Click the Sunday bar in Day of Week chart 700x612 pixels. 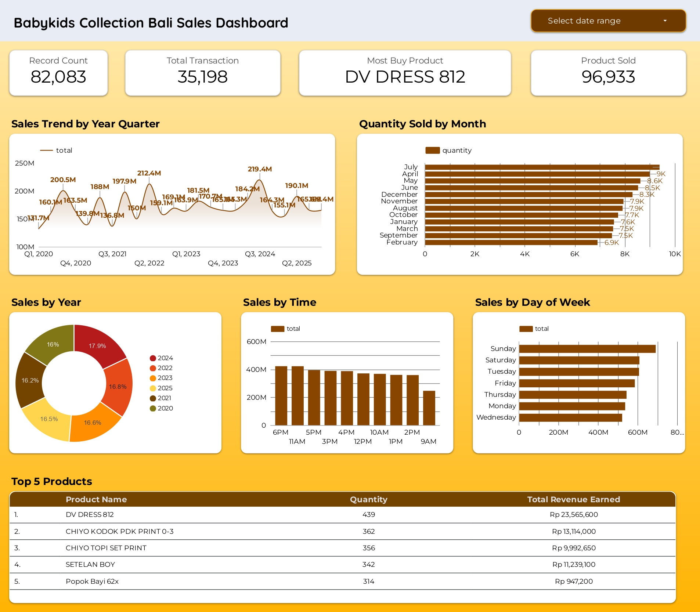pos(587,349)
